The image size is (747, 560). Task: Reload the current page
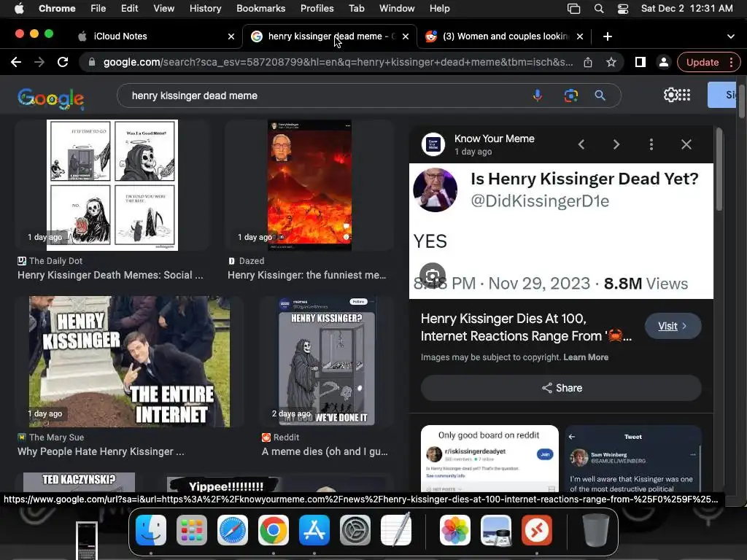(63, 62)
